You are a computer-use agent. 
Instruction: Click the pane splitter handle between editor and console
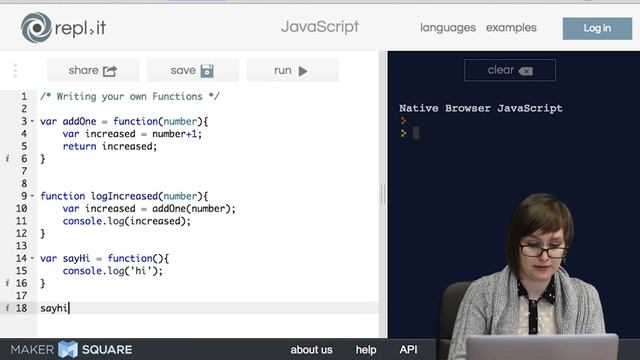383,194
